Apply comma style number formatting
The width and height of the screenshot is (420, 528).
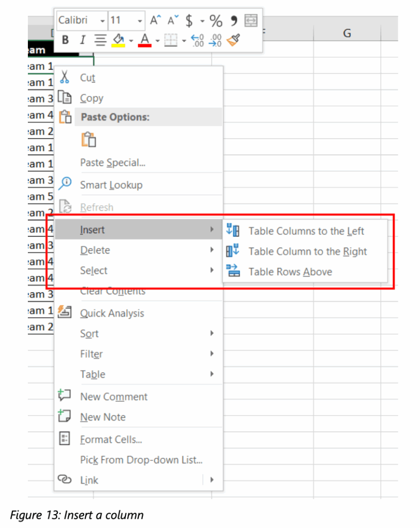pyautogui.click(x=232, y=21)
